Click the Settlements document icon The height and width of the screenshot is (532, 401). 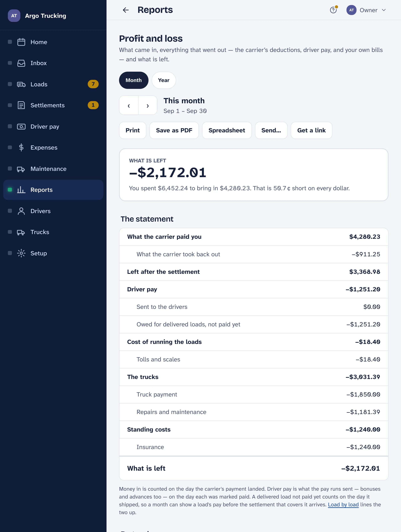[21, 105]
